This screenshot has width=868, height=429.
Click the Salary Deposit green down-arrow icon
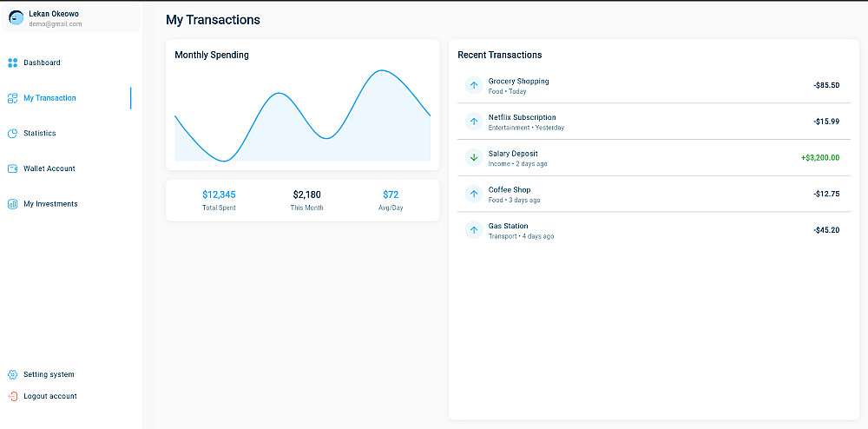tap(474, 158)
